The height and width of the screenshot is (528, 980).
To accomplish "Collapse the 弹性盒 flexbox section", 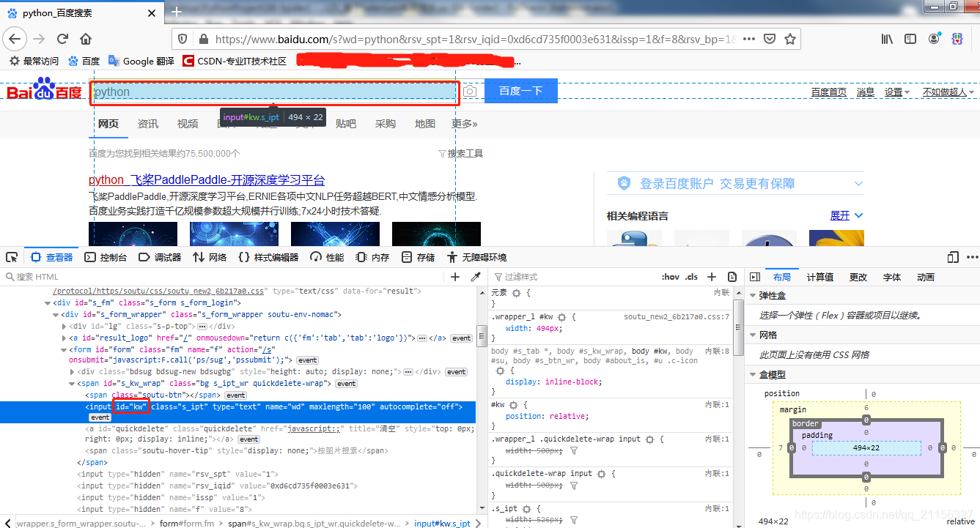I will tap(752, 296).
